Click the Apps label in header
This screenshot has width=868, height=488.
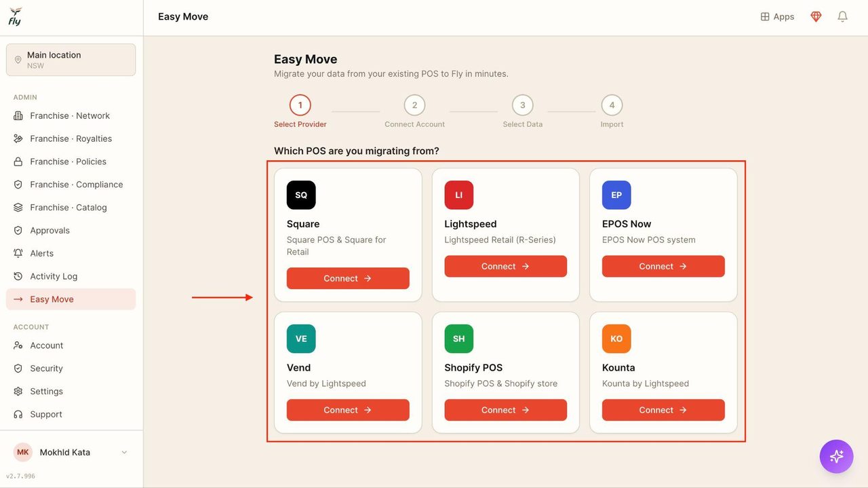tap(784, 17)
